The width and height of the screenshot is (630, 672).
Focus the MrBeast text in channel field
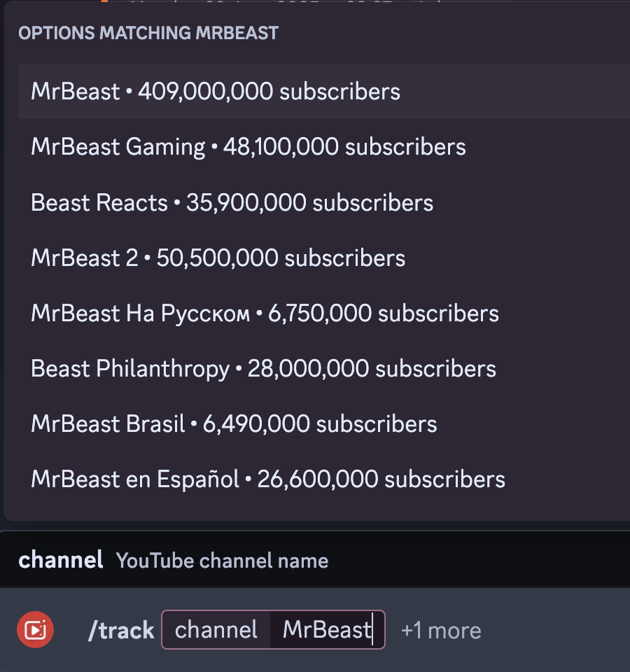coord(327,629)
